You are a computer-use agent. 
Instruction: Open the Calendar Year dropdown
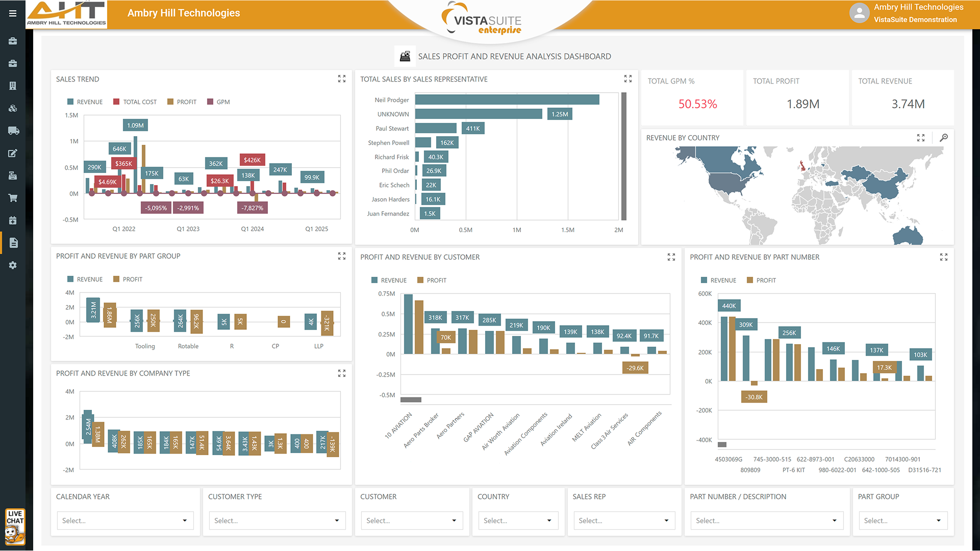125,520
